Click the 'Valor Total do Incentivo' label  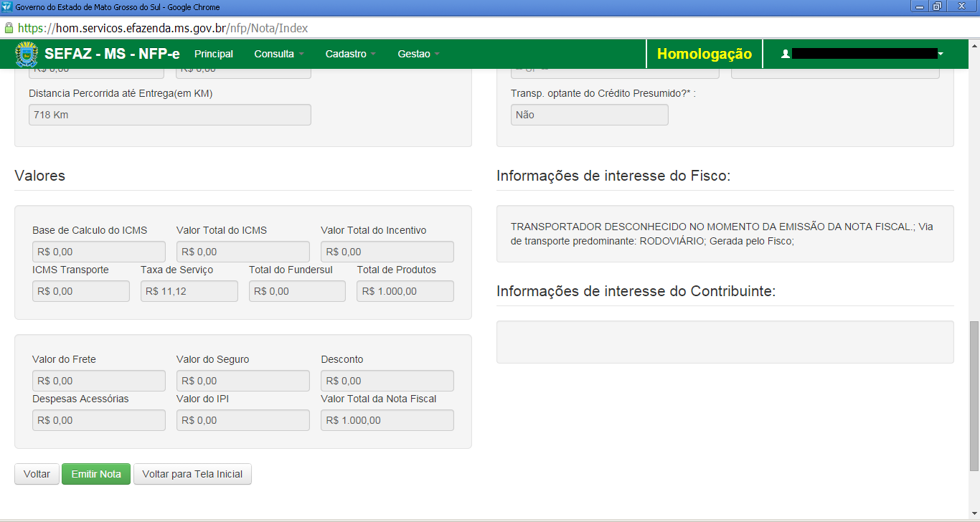point(374,230)
